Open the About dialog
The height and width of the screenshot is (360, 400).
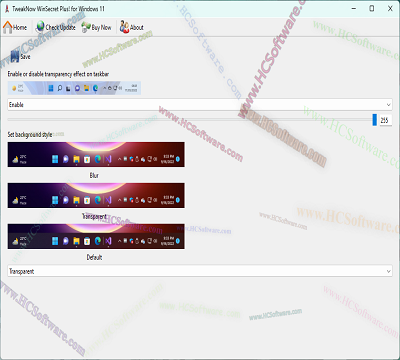pos(132,27)
